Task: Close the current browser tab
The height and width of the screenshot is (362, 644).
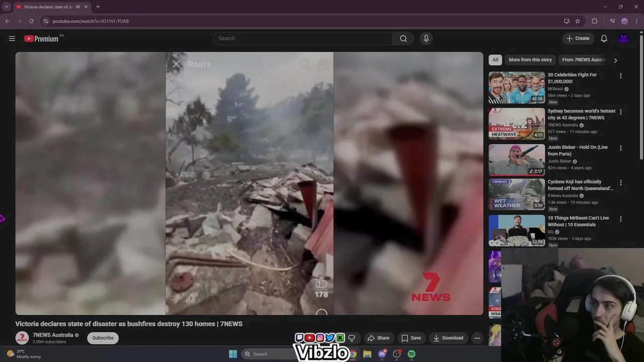Action: (x=86, y=7)
